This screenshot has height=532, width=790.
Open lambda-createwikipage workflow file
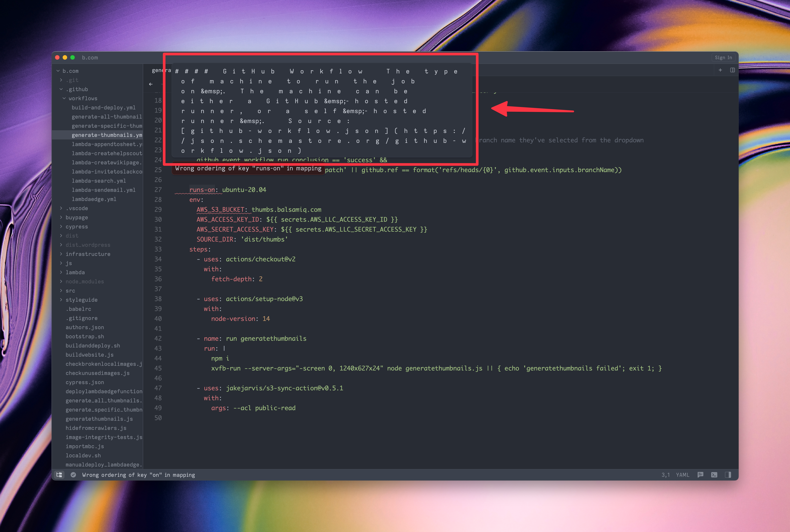tap(107, 163)
